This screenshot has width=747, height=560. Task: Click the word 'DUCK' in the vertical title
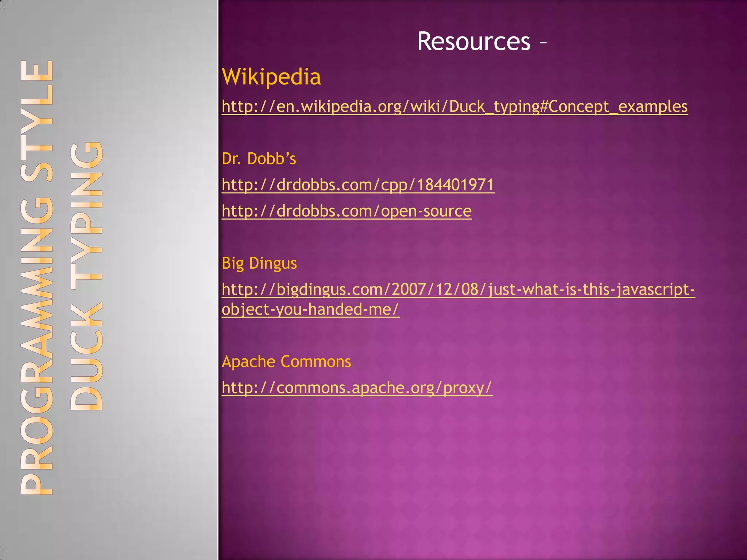86,355
